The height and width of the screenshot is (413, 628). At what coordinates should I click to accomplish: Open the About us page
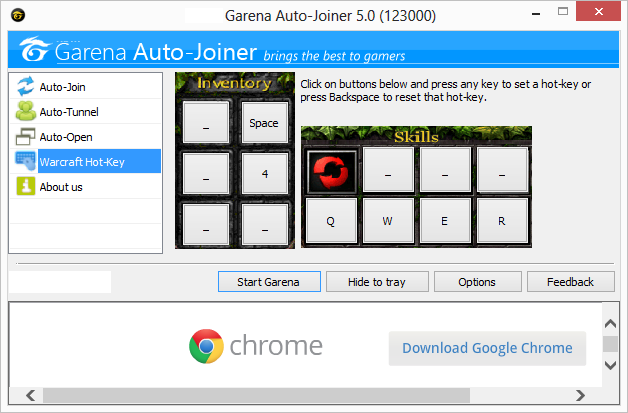point(86,186)
